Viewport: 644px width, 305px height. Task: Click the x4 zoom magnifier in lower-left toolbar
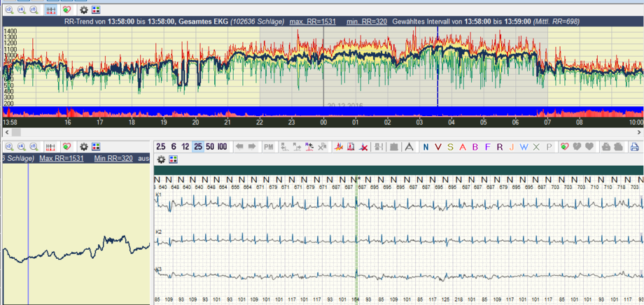coord(21,147)
